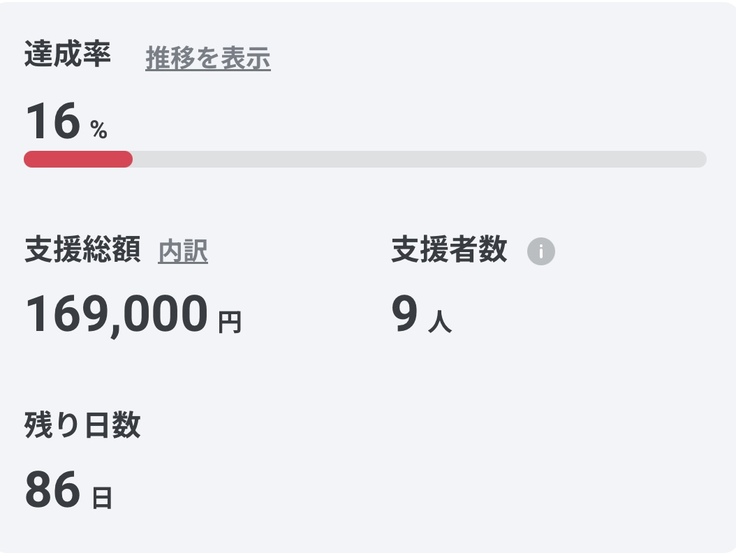Click the 達成率 heading
Image resolution: width=736 pixels, height=560 pixels.
[67, 56]
